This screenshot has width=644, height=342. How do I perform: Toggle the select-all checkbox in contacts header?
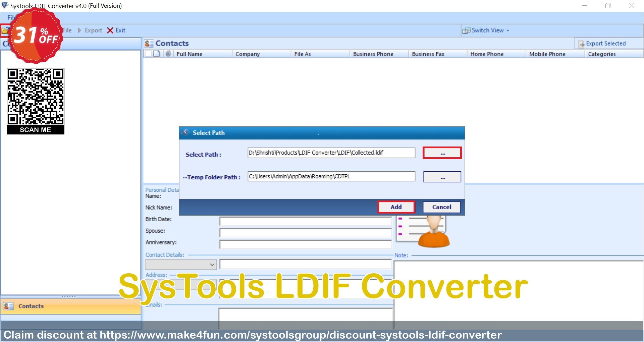click(x=148, y=54)
